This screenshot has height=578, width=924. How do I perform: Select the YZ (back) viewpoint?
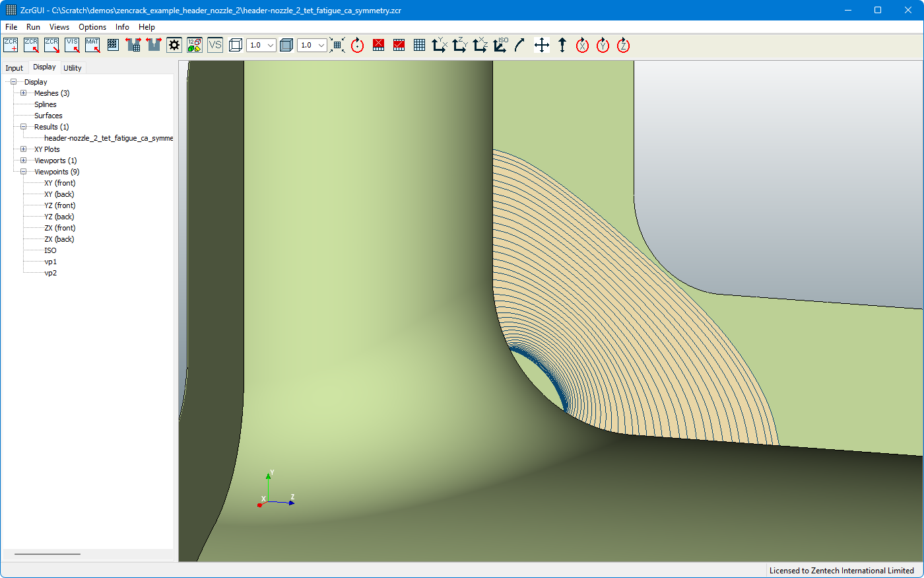pyautogui.click(x=59, y=217)
